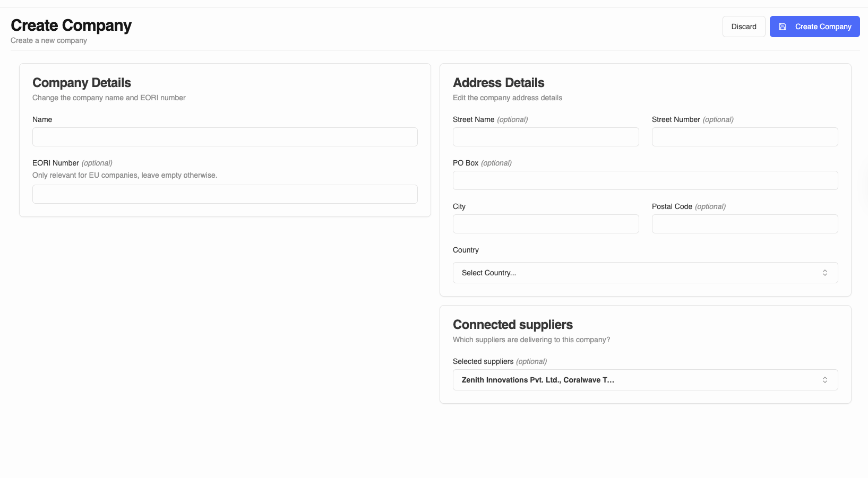
Task: Click the Selected suppliers label
Action: tap(483, 361)
